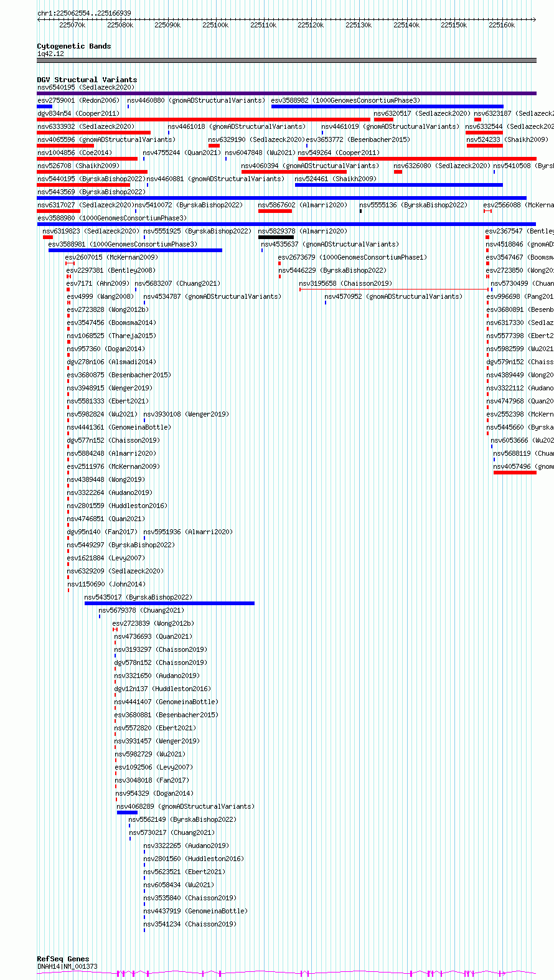554x980 pixels.
Task: Click nsv5555136 (ByrskaBishop2022) label
Action: click(413, 205)
